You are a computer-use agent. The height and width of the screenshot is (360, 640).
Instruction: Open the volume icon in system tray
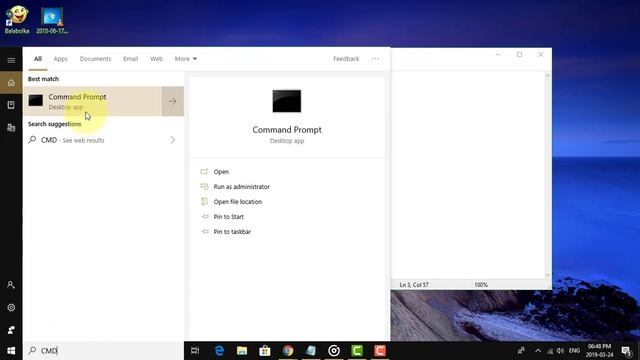coord(560,351)
